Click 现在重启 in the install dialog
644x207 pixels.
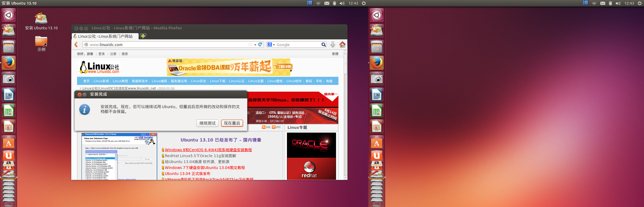point(232,123)
